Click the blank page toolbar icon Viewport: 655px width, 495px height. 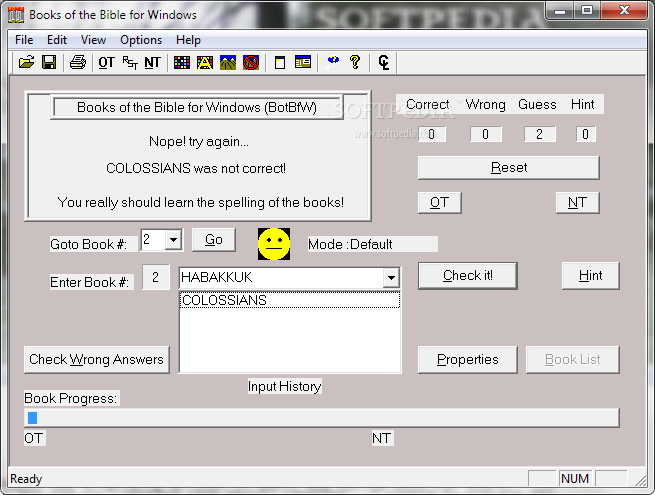280,63
